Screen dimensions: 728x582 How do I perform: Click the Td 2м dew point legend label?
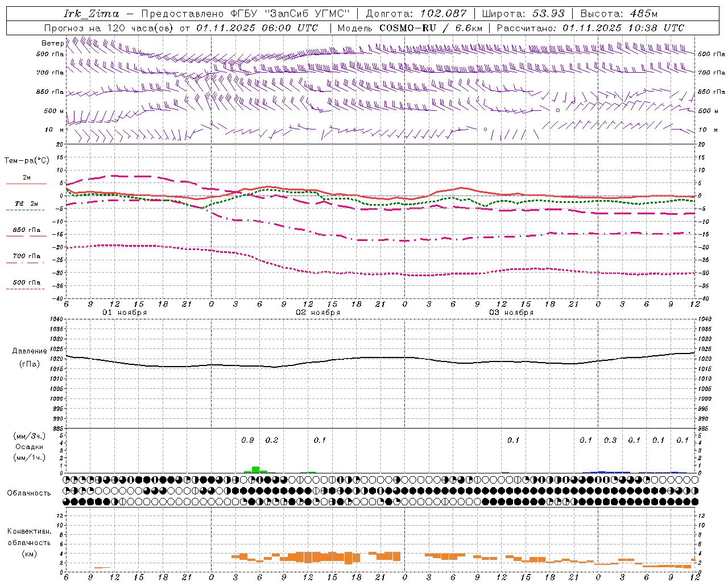[x=26, y=203]
